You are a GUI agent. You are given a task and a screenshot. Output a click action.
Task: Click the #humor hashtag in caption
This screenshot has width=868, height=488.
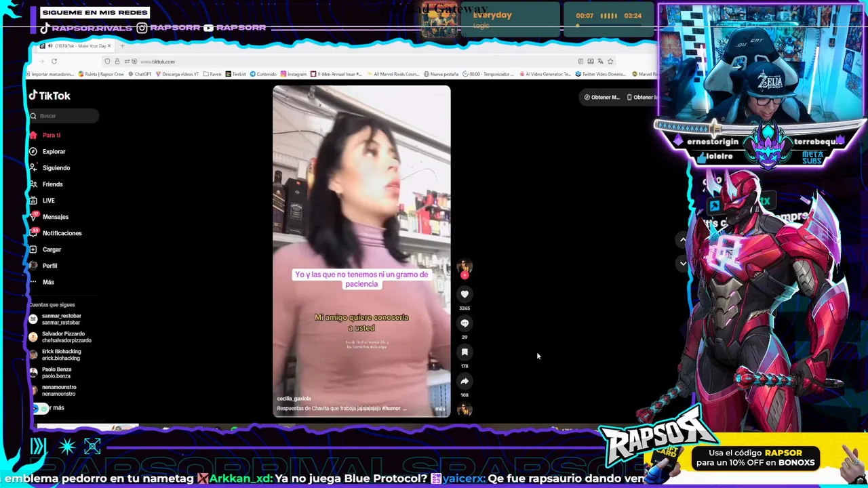click(391, 409)
